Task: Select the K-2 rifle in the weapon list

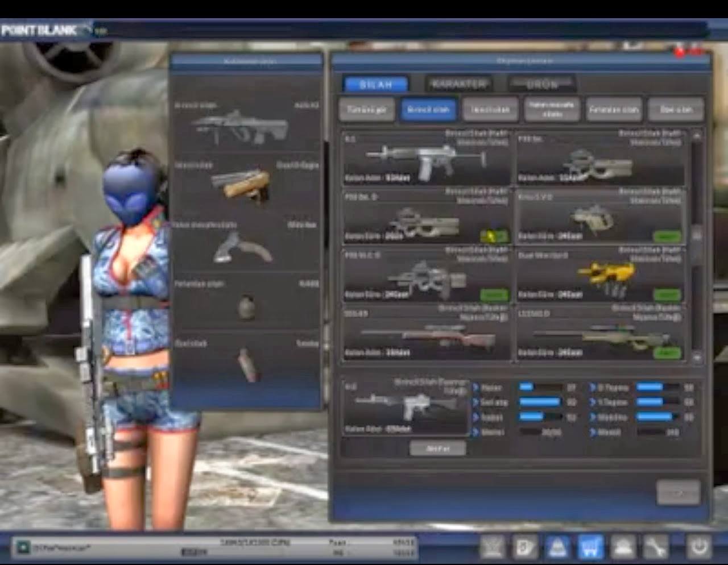Action: (427, 157)
